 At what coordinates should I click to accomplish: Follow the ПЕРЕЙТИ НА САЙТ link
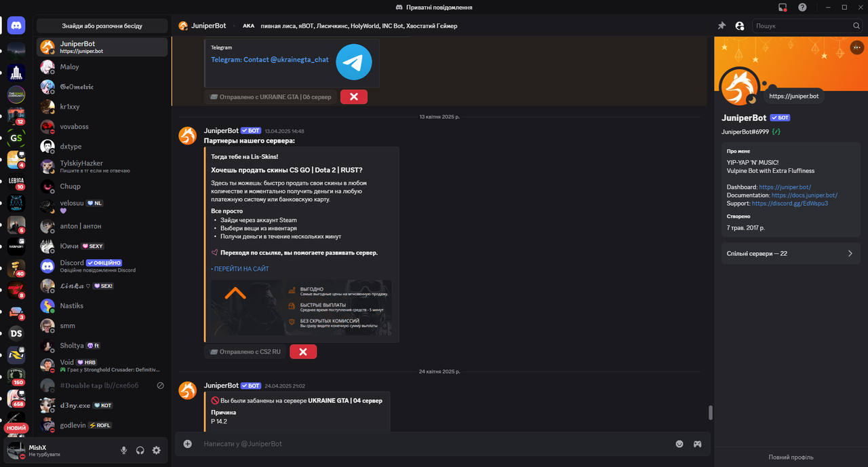240,269
